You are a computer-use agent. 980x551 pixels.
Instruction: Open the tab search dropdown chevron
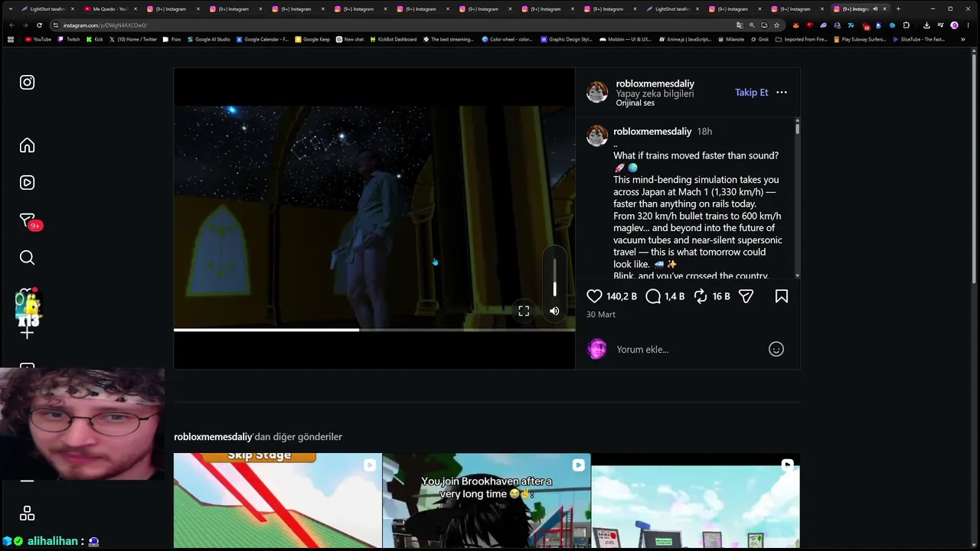pos(10,9)
